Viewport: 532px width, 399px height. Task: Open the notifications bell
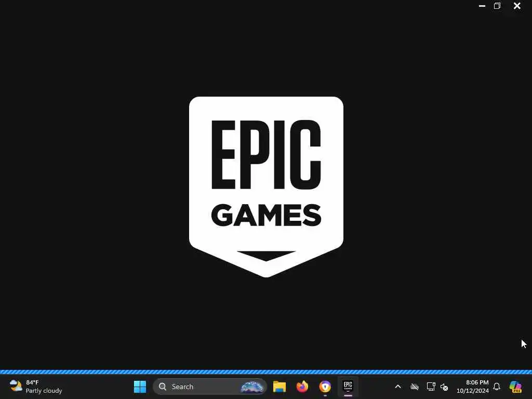(497, 387)
